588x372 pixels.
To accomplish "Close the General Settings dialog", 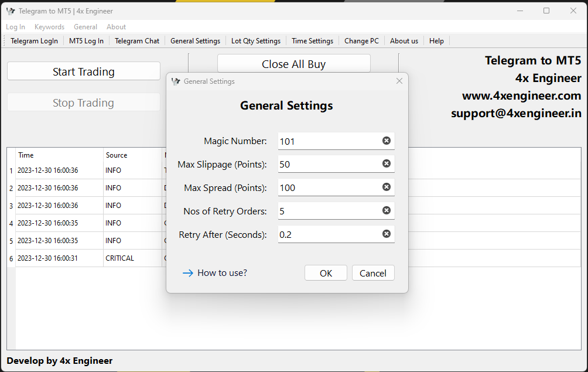I will [x=399, y=81].
